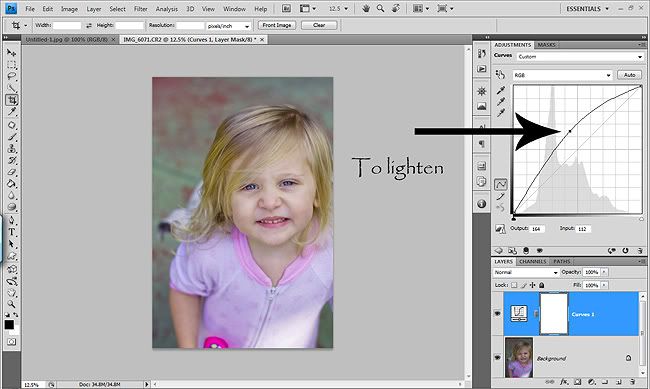Open the Curves preset dropdown showing Custom
650x389 pixels.
pos(580,56)
